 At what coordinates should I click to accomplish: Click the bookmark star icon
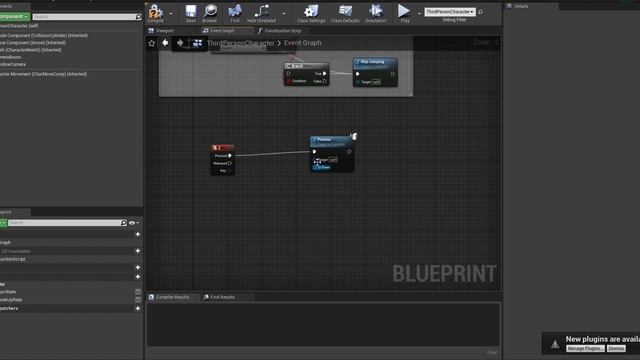152,43
